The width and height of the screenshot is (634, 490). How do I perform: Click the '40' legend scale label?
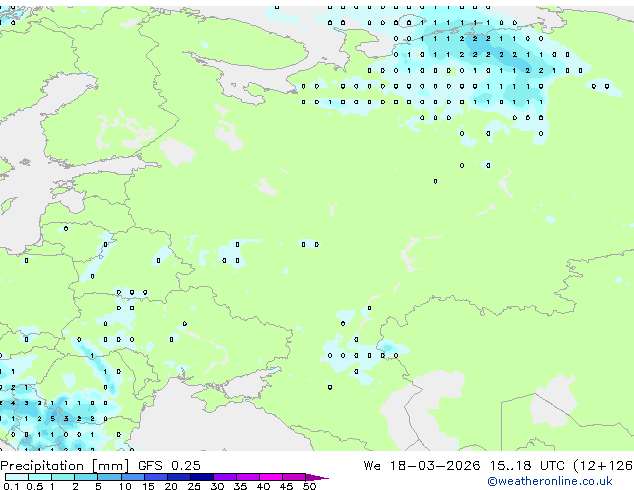pyautogui.click(x=263, y=486)
